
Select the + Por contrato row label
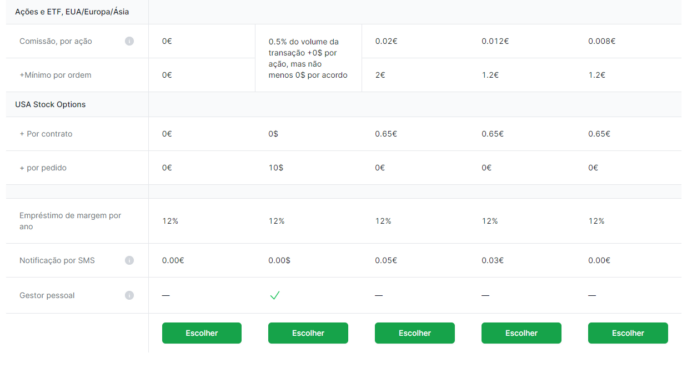[x=46, y=134]
